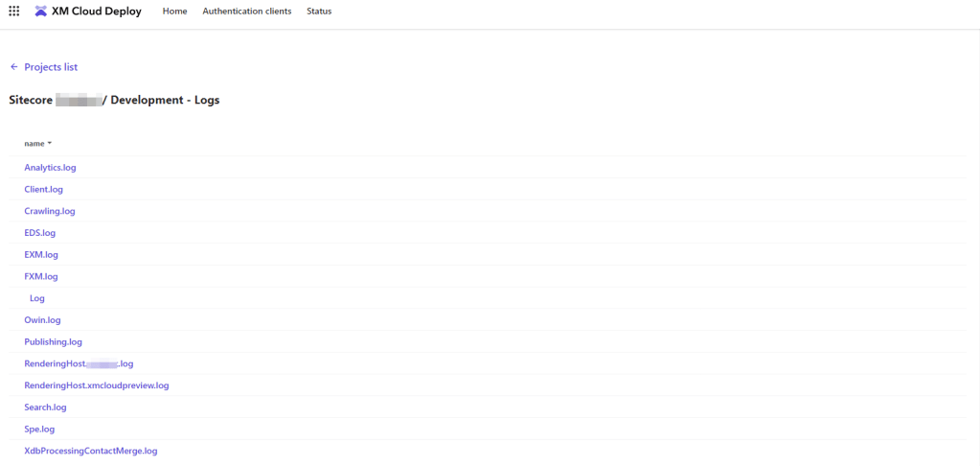Open the Client.log file
The image size is (980, 466).
(43, 190)
